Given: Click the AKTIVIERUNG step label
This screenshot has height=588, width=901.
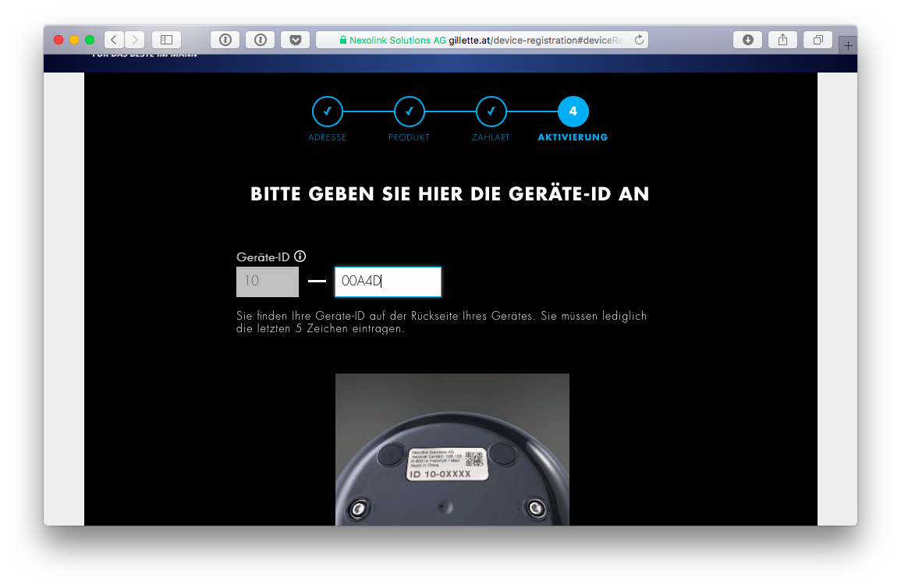Looking at the screenshot, I should point(573,137).
